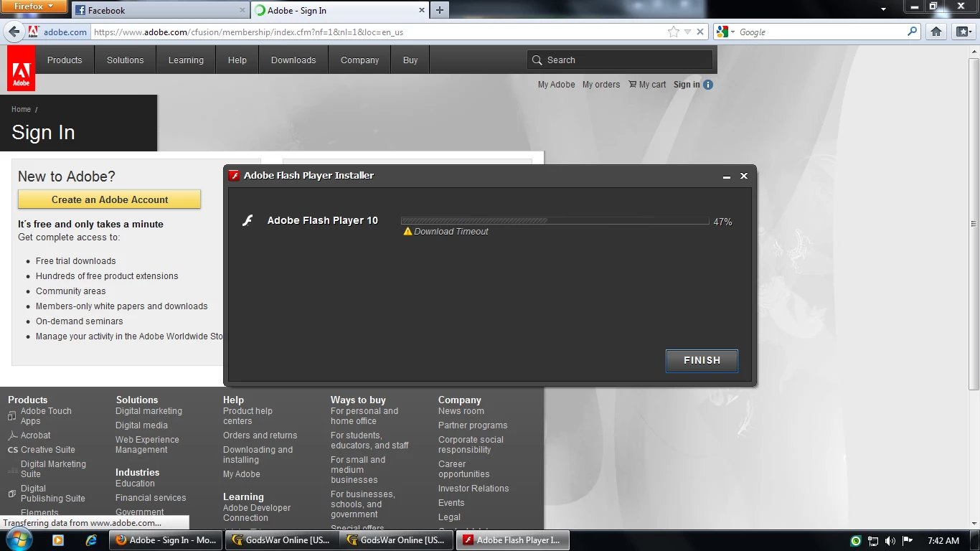The width and height of the screenshot is (980, 551).
Task: Open the Help navigation menu
Action: (237, 60)
